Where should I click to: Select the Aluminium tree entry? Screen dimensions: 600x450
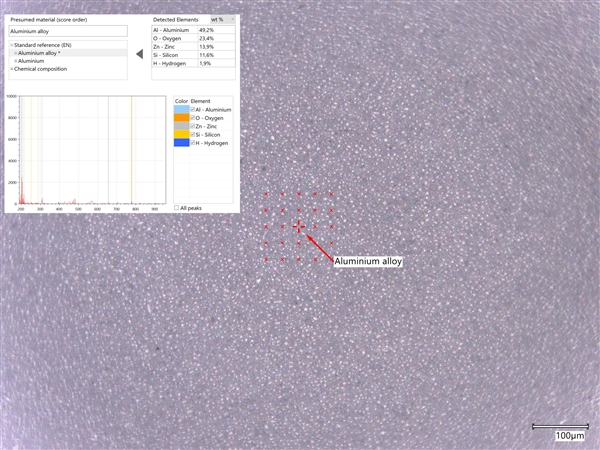(34, 61)
